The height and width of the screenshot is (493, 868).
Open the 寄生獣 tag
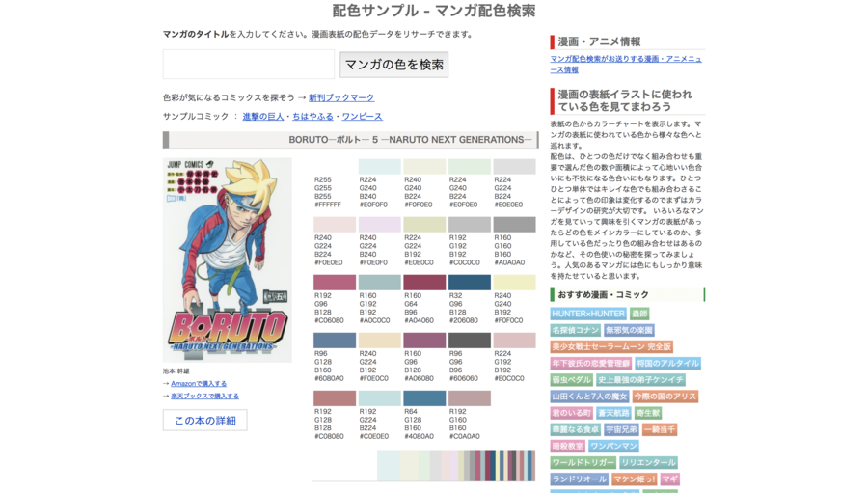coord(648,413)
